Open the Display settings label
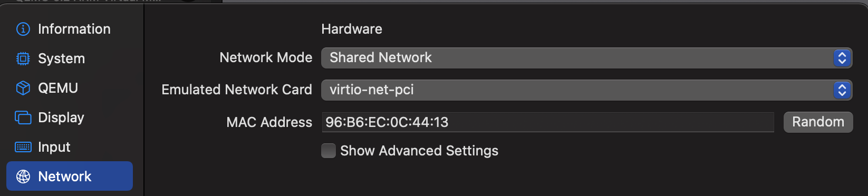Viewport: 868px width, 196px height. pyautogui.click(x=61, y=117)
